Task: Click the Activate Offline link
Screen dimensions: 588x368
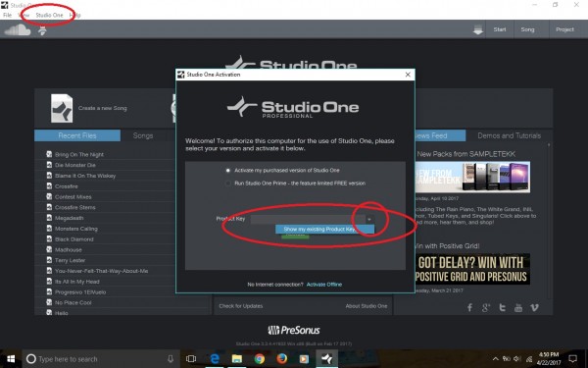Action: [324, 285]
